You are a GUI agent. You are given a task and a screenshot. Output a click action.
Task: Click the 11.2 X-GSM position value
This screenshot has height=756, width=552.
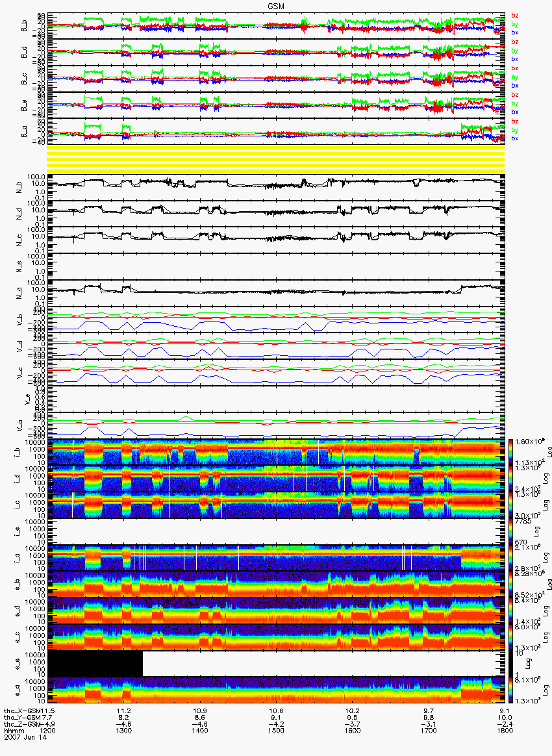(x=125, y=711)
